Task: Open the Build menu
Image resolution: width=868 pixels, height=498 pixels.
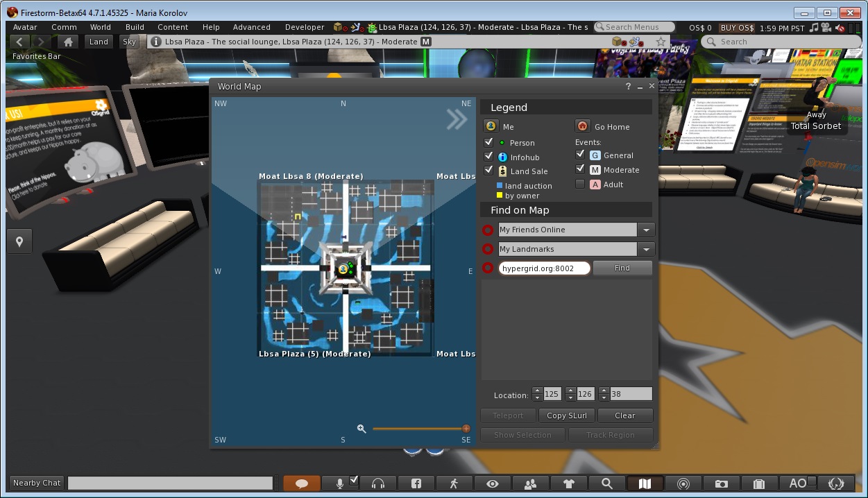Action: pos(135,27)
